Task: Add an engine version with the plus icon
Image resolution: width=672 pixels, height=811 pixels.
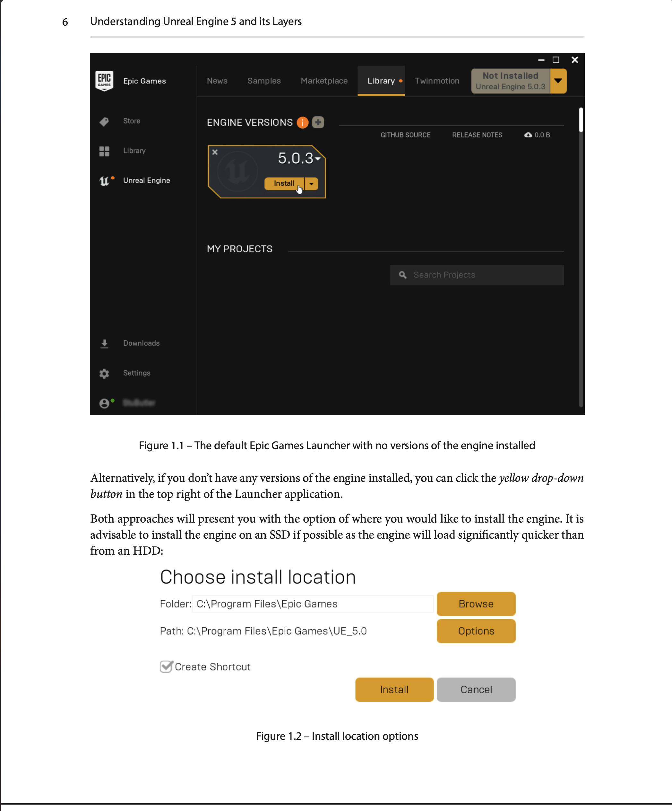Action: 318,123
